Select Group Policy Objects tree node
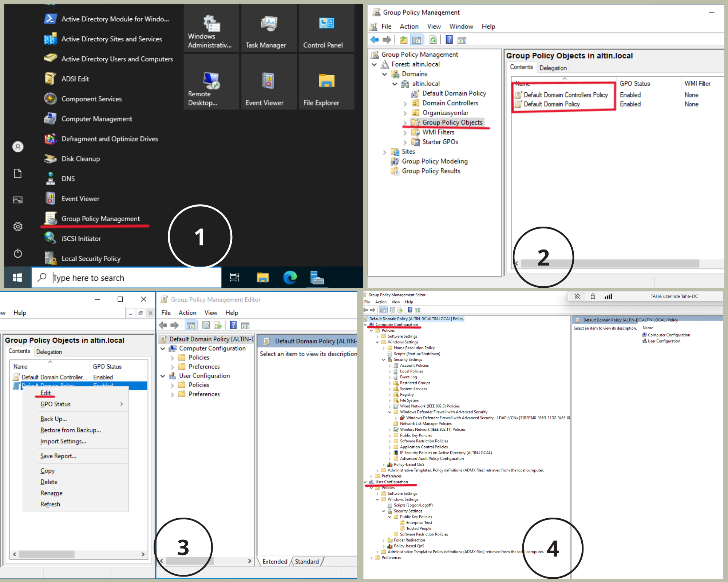 452,123
